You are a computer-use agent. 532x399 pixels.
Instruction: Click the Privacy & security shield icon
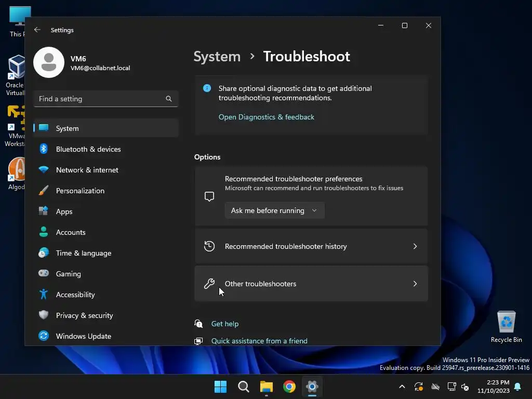pos(44,315)
